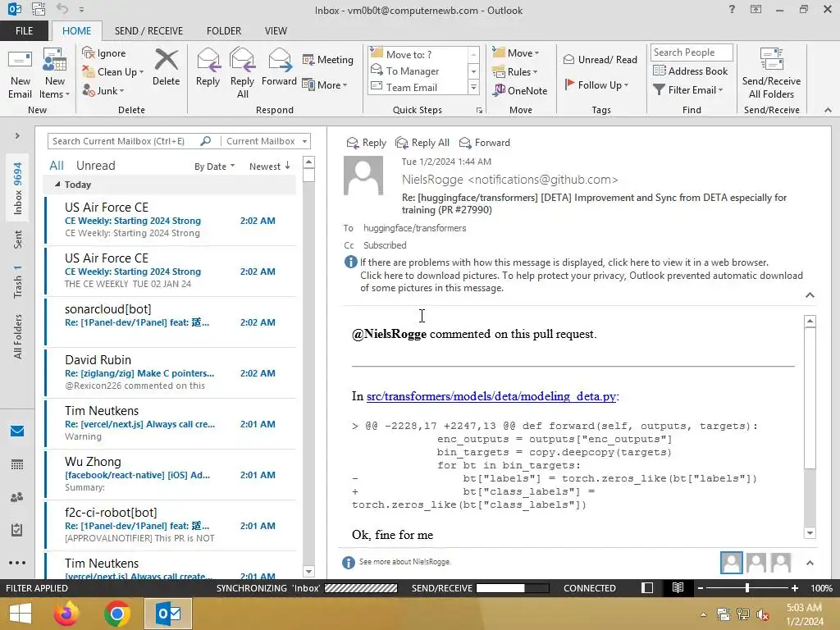Toggle Newest sort order
This screenshot has width=840, height=630.
click(x=269, y=167)
